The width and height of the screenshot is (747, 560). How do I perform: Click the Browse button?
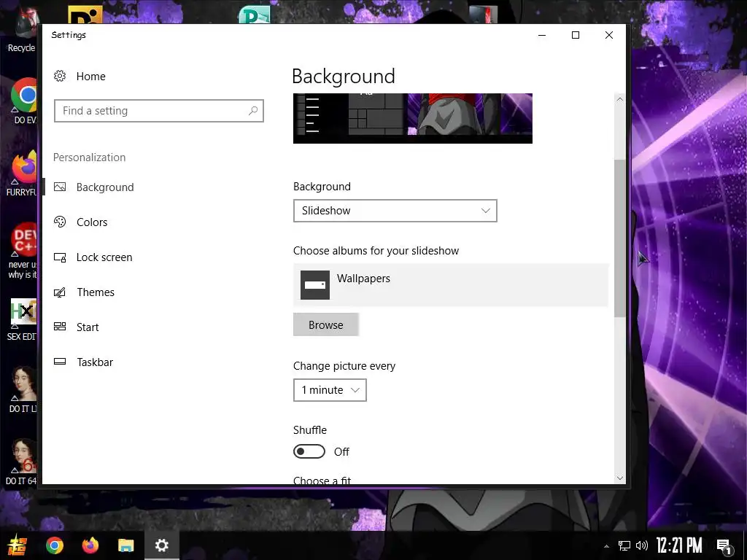(x=326, y=324)
